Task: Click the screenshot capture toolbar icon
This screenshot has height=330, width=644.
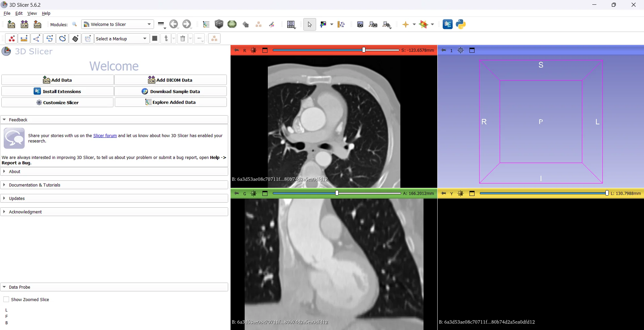Action: (360, 24)
